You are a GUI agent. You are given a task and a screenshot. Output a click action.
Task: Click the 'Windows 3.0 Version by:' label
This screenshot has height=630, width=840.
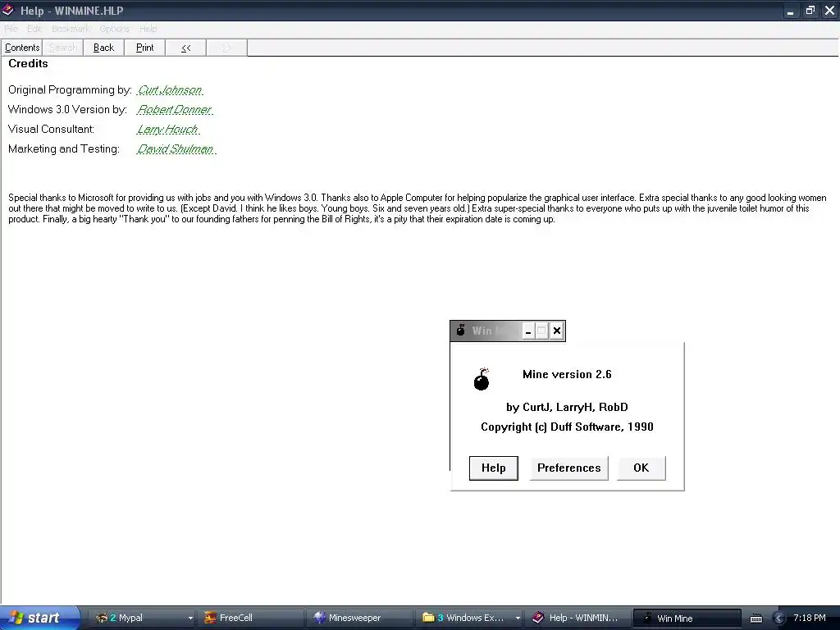[67, 110]
